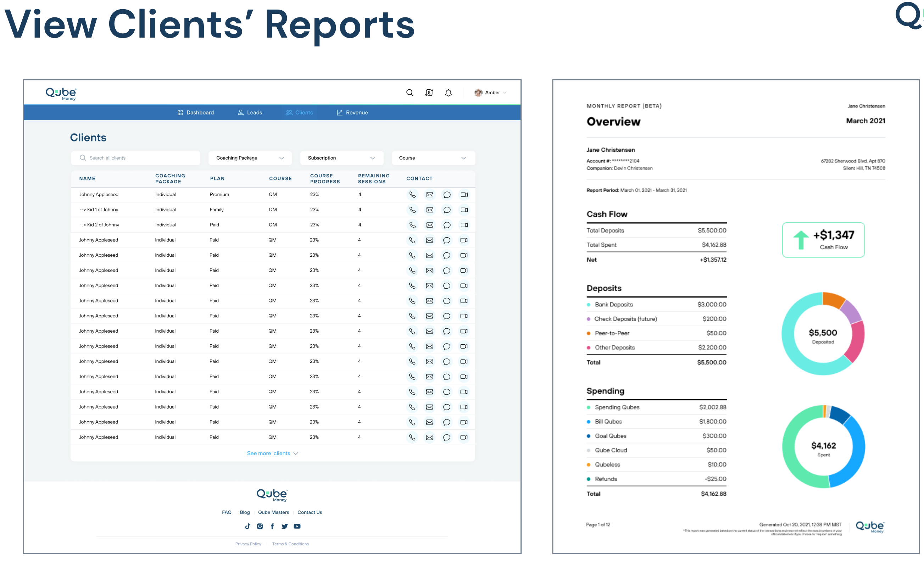Open notifications via the bell icon
This screenshot has height=561, width=924.
[x=448, y=93]
